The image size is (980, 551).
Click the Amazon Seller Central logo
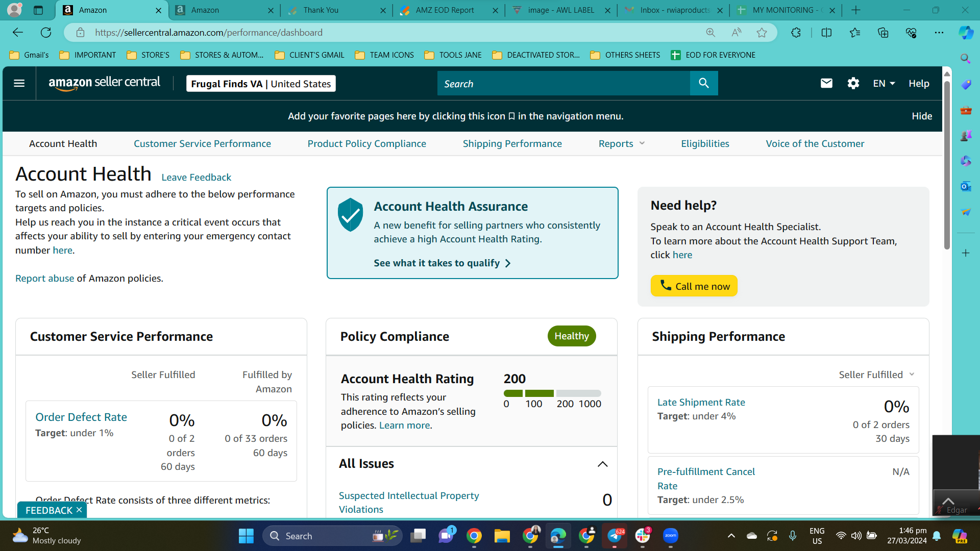[105, 83]
